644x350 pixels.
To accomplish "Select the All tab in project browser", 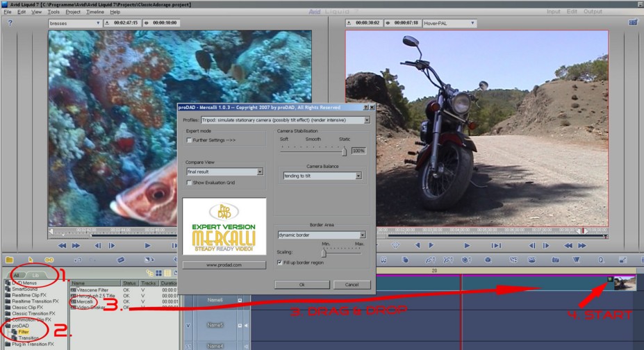I will [x=17, y=275].
